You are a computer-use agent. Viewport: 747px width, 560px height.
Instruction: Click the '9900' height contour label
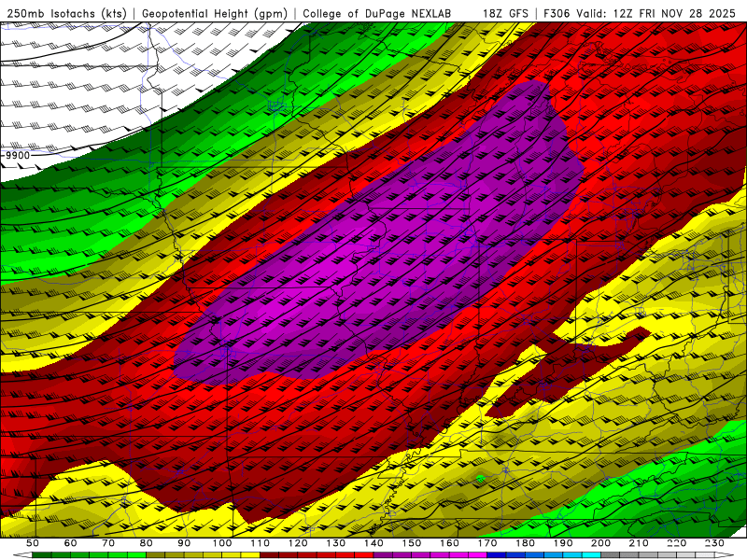pyautogui.click(x=18, y=155)
